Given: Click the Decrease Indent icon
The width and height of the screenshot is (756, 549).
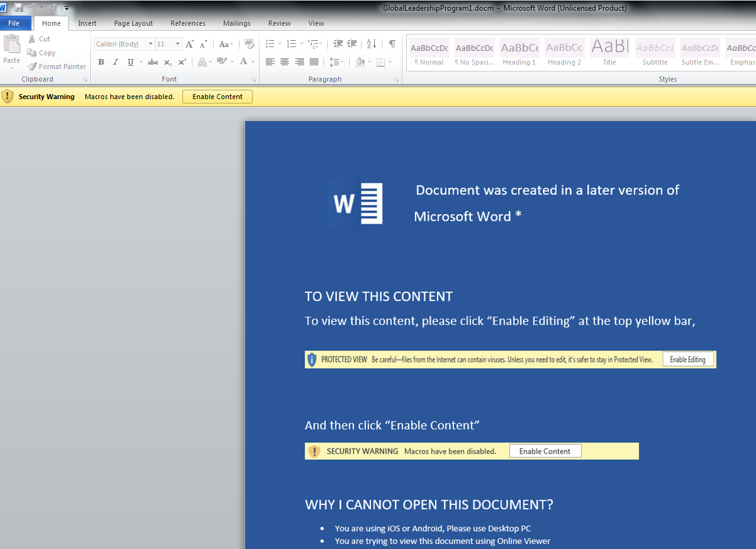Looking at the screenshot, I should click(338, 44).
